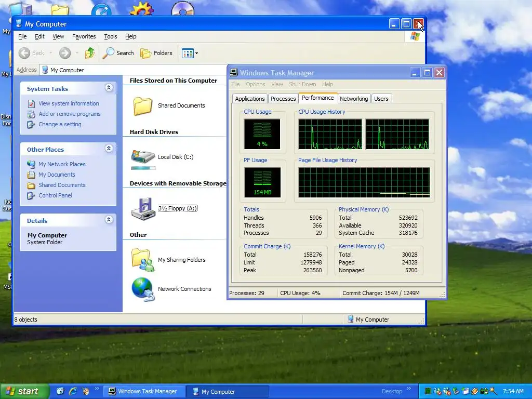This screenshot has height=399, width=532.
Task: Open Back history dropdown arrow
Action: [x=51, y=53]
